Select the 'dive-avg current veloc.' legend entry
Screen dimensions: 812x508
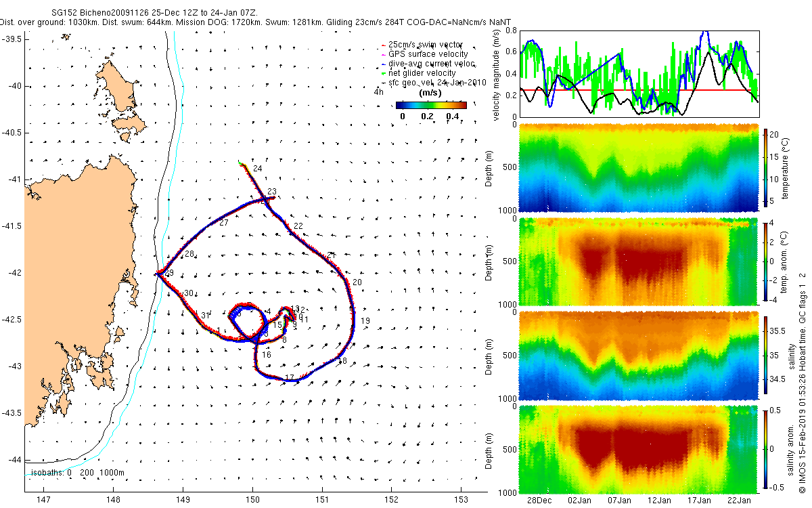click(x=428, y=64)
